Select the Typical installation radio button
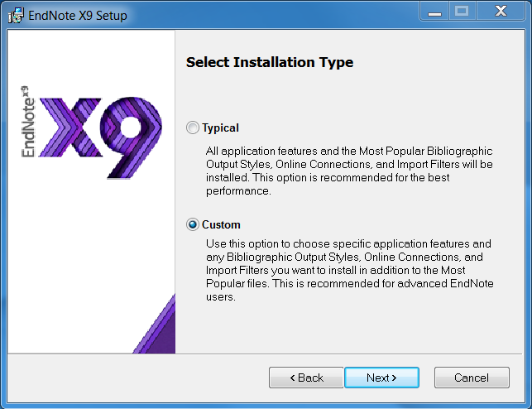This screenshot has width=532, height=409. [193, 128]
